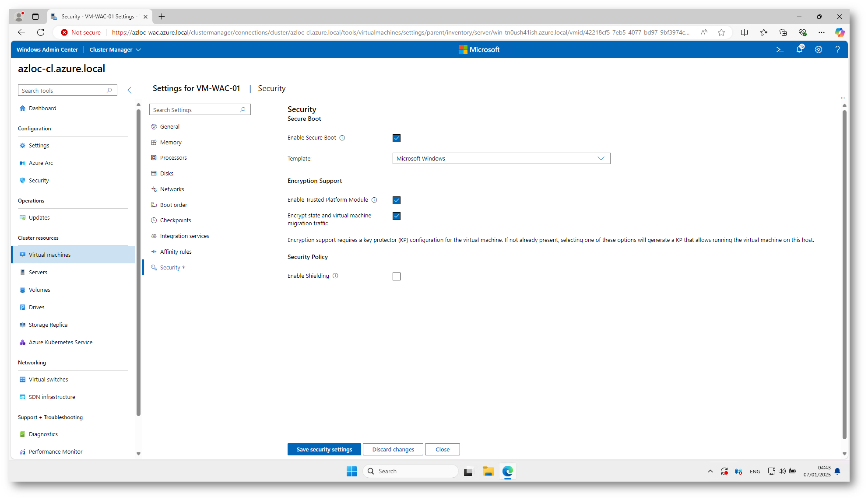Open the General settings tab
This screenshot has width=868, height=500.
169,126
